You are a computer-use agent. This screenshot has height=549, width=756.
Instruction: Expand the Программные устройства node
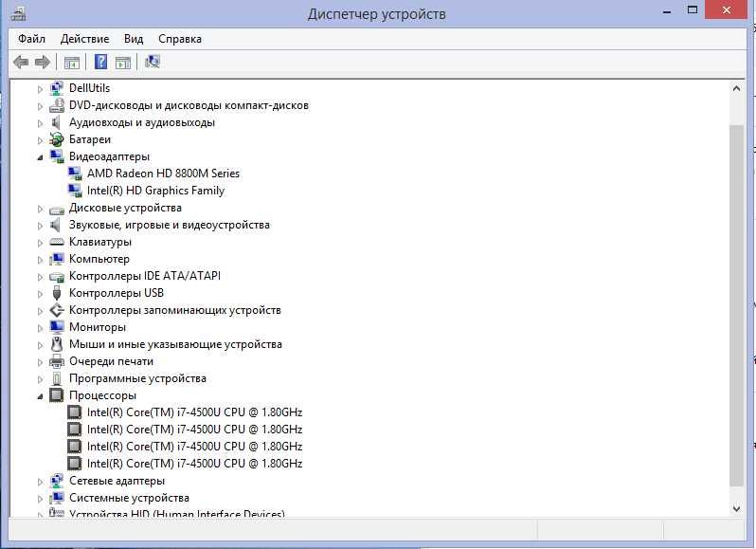(x=40, y=379)
